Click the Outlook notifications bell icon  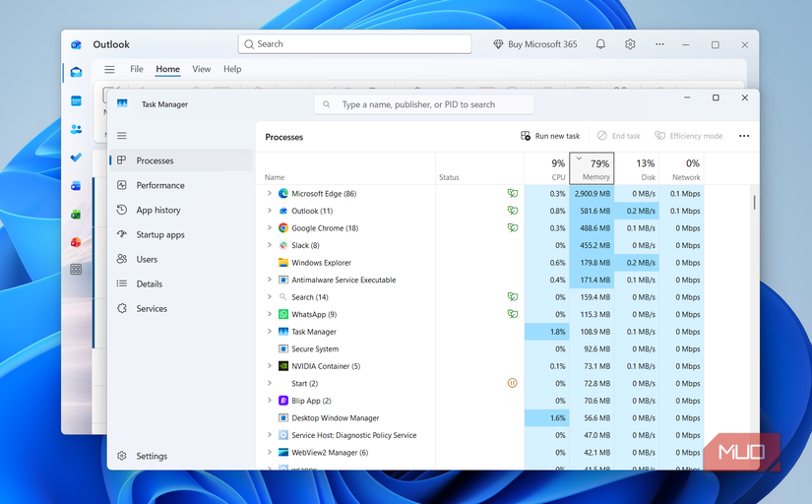[600, 44]
